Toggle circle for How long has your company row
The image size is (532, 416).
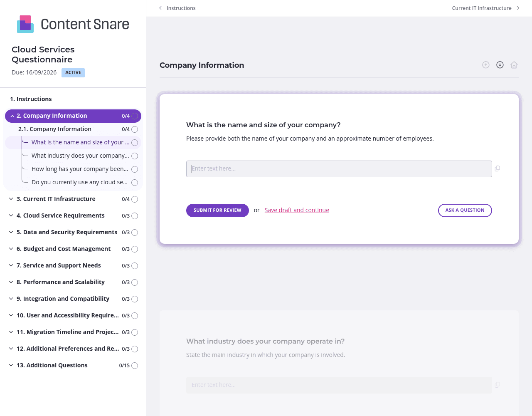pos(135,169)
